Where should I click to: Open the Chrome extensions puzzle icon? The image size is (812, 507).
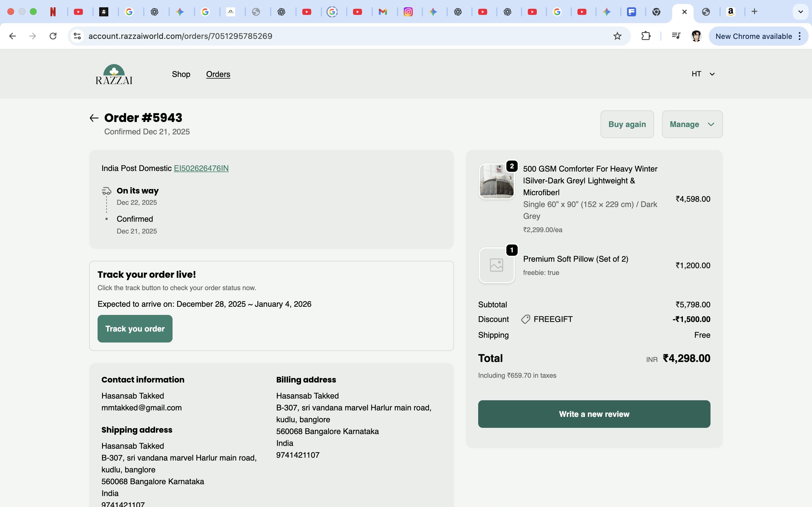tap(646, 36)
